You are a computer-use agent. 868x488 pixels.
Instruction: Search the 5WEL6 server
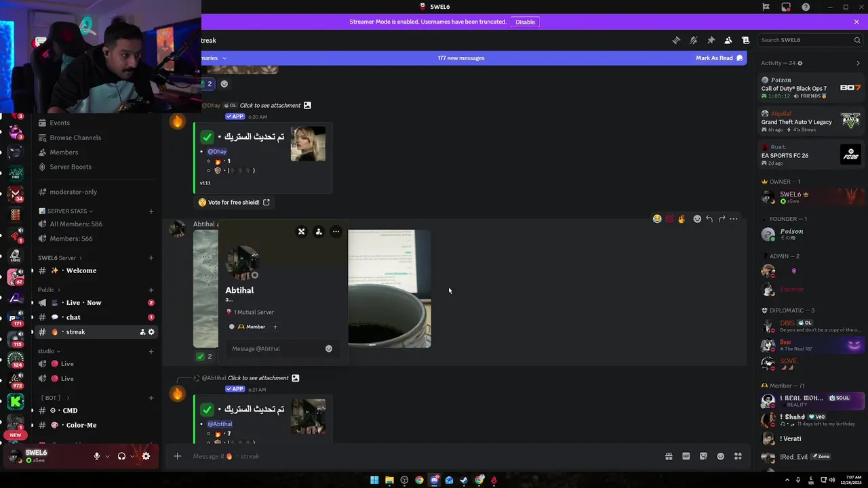(810, 40)
